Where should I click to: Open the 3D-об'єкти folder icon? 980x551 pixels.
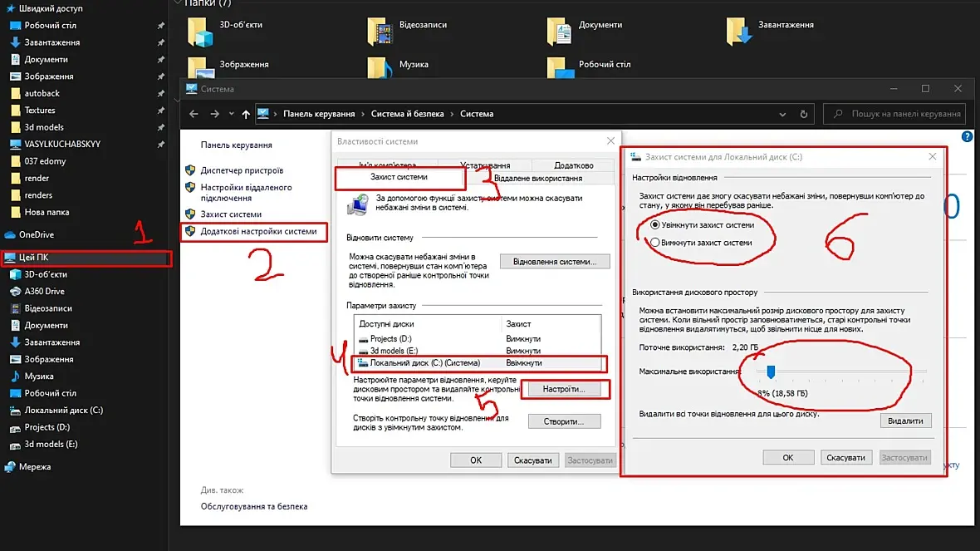200,32
